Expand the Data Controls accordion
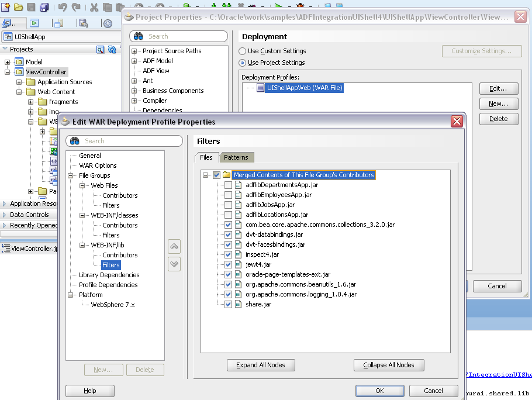Screen dimensions: 532x400 click(29, 214)
